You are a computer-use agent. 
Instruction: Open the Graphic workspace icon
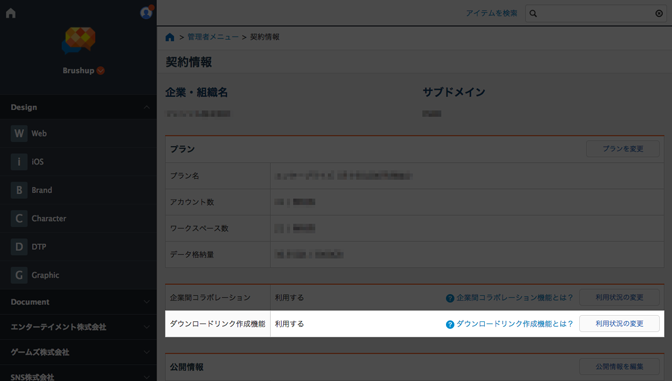[x=19, y=275]
